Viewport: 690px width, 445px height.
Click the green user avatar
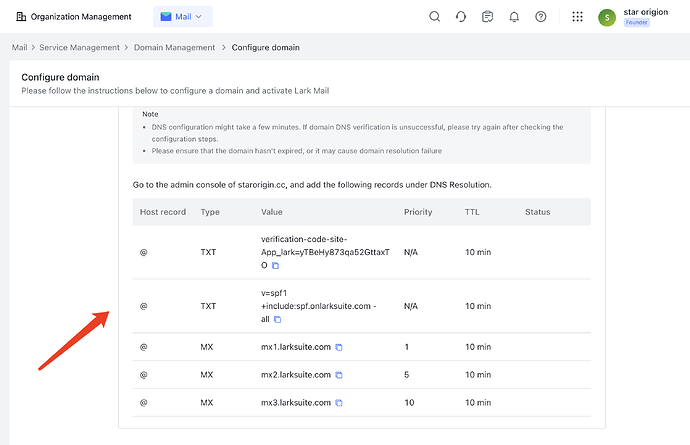(607, 18)
